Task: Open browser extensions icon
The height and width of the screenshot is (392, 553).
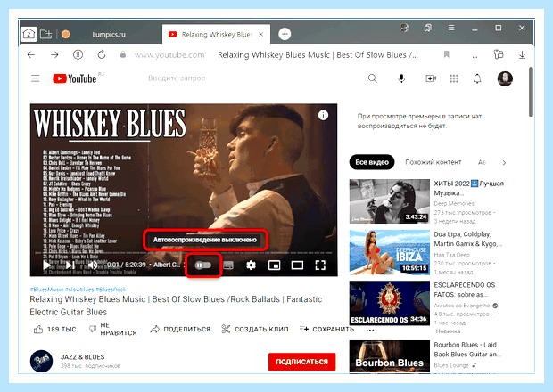Action: click(499, 54)
